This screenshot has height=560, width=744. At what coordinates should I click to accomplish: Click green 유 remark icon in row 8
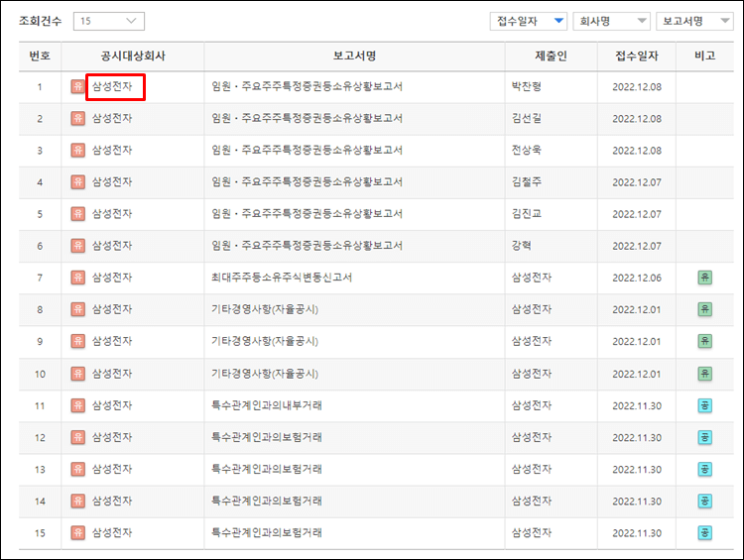pyautogui.click(x=704, y=309)
